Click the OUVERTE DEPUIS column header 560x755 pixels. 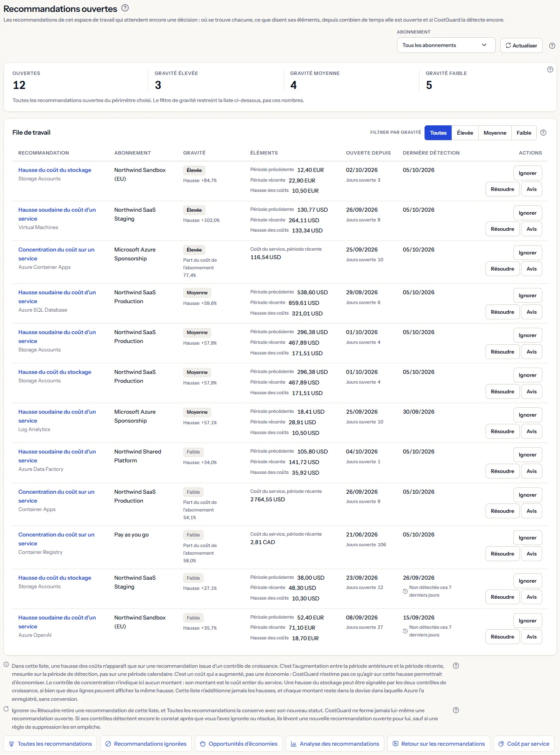pos(368,153)
